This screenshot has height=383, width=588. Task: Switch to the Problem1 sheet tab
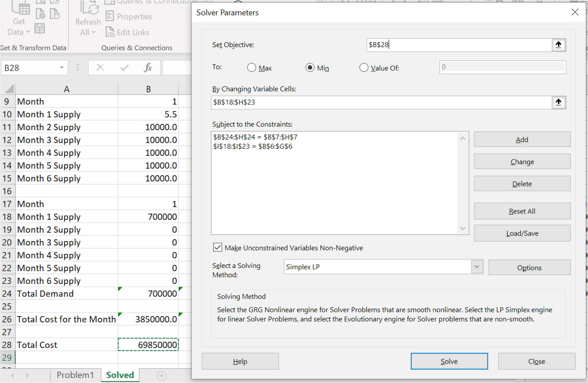75,375
